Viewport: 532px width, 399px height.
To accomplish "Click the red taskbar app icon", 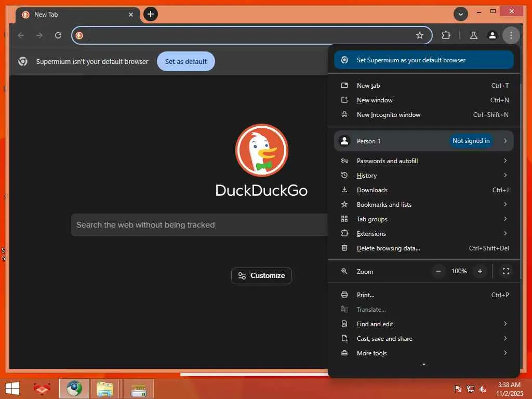I will [x=42, y=389].
